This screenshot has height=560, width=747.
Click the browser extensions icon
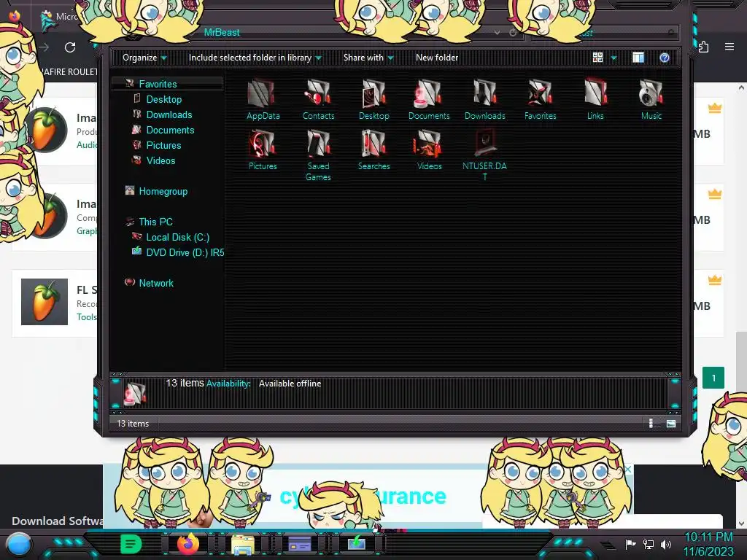(x=703, y=47)
